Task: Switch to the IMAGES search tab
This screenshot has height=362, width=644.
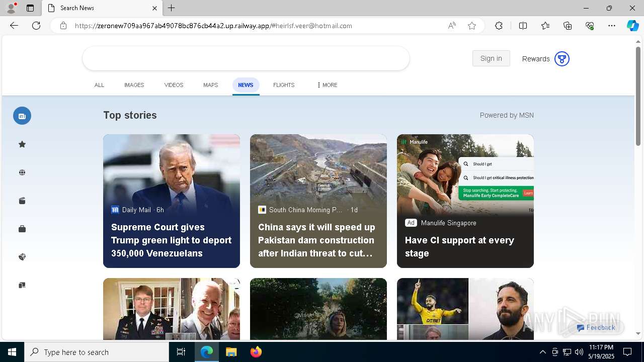Action: click(134, 85)
